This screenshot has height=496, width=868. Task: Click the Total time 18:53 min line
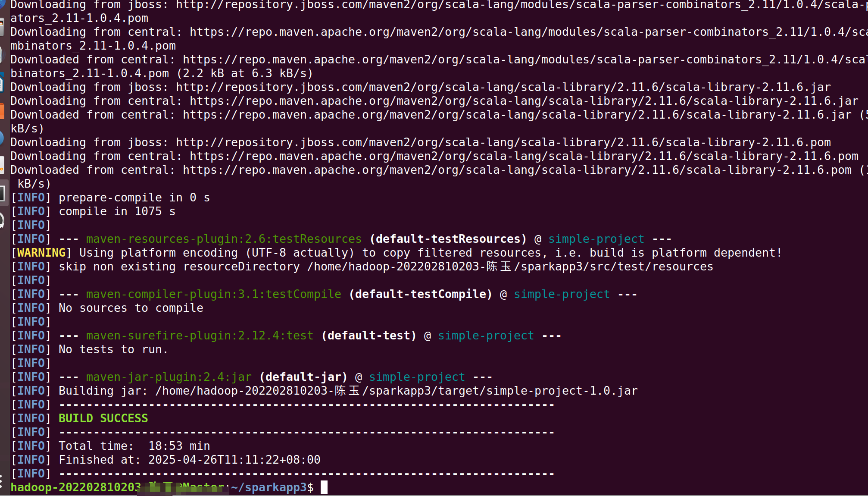tap(134, 446)
